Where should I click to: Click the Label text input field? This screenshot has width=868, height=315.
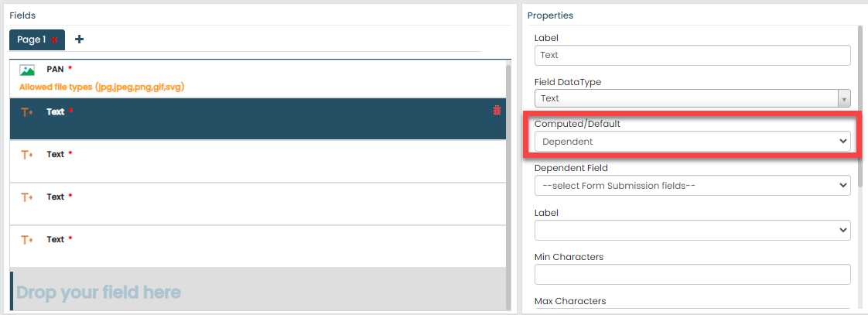(692, 55)
